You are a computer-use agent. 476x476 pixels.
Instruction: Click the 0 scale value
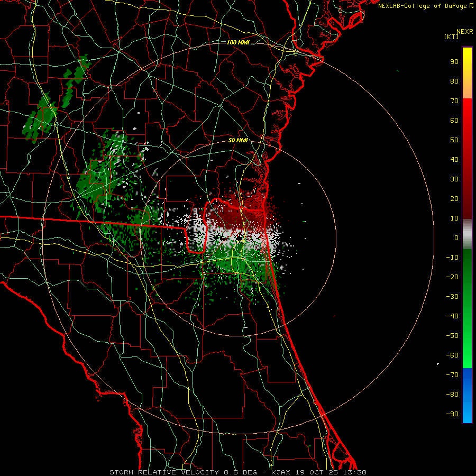456,237
